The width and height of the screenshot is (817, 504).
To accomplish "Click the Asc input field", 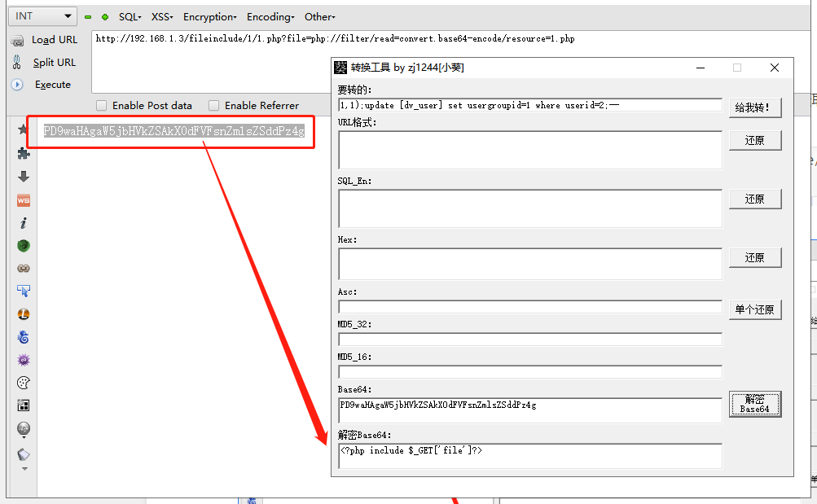I will click(530, 307).
